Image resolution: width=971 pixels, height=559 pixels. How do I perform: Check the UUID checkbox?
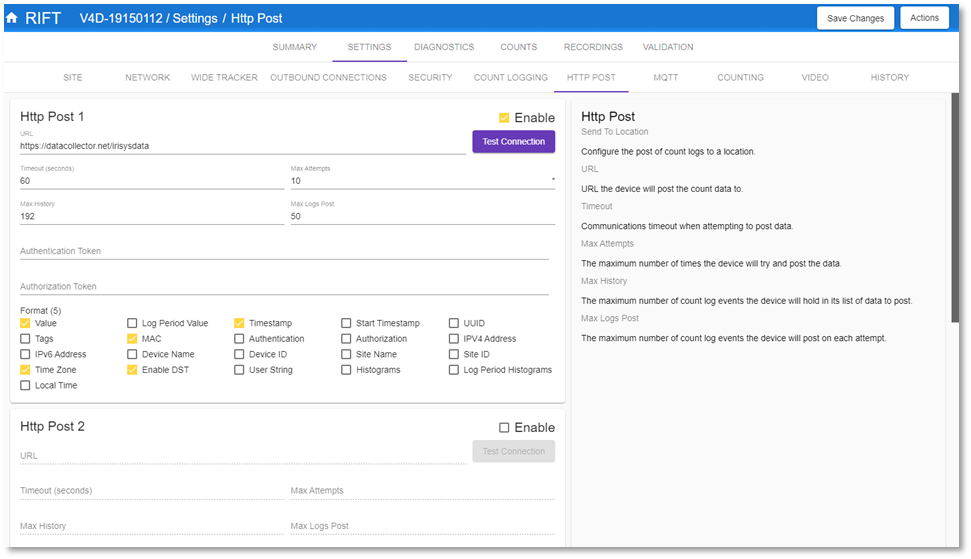point(454,323)
